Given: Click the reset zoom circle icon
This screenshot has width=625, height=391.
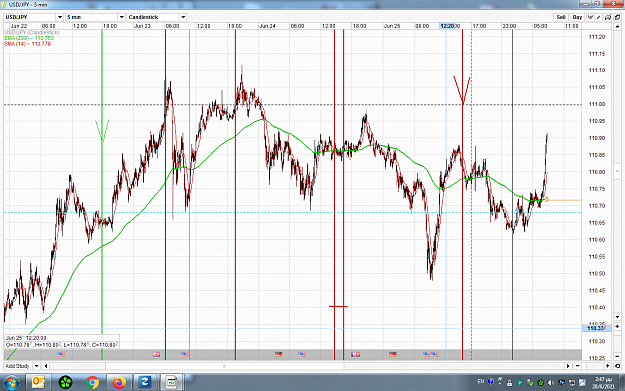Looking at the screenshot, I should click(617, 366).
